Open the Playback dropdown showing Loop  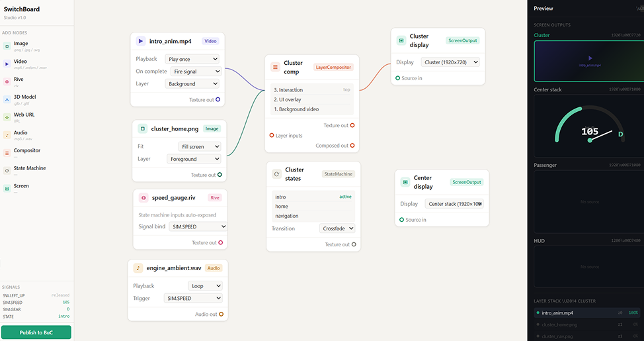pyautogui.click(x=206, y=286)
